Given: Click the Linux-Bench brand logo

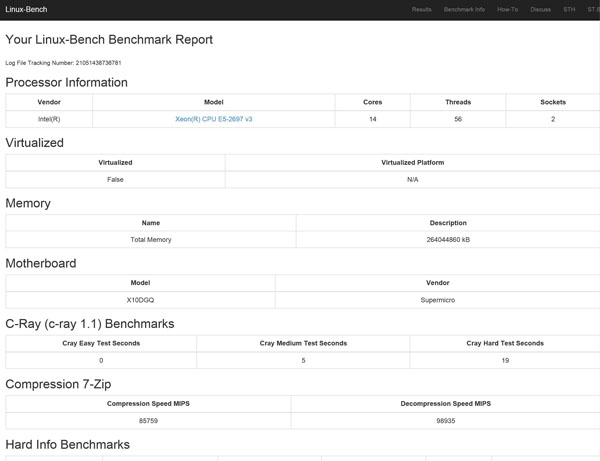Looking at the screenshot, I should (26, 9).
